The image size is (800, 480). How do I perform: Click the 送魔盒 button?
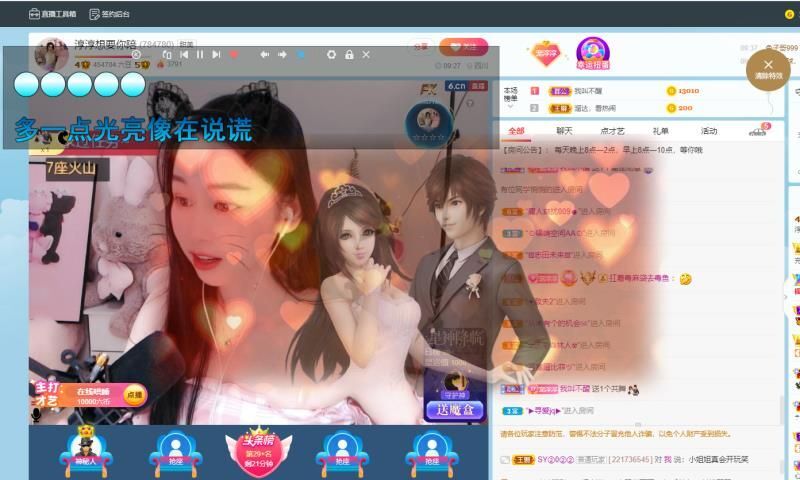click(455, 410)
